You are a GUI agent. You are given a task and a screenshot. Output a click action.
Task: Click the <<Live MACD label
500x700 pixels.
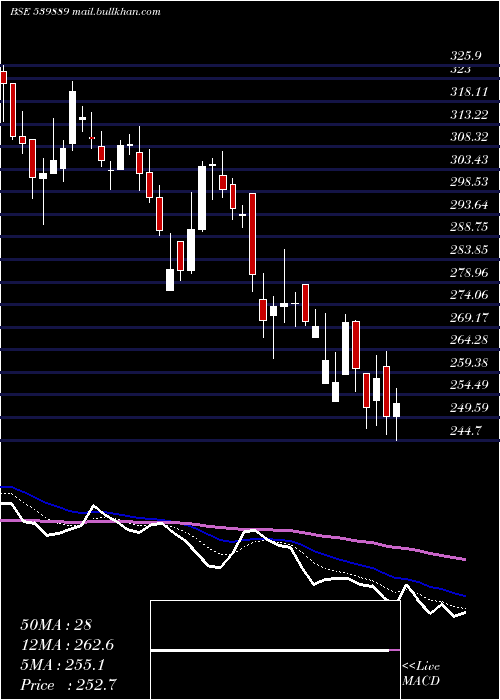[421, 673]
